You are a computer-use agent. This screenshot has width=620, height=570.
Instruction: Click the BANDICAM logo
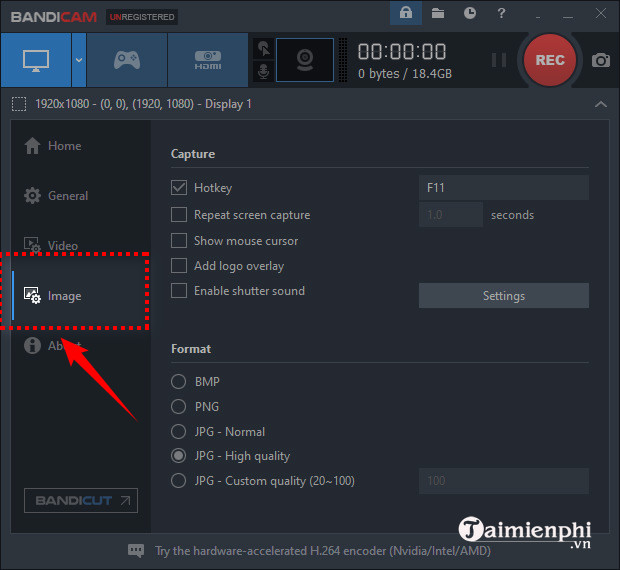[54, 17]
